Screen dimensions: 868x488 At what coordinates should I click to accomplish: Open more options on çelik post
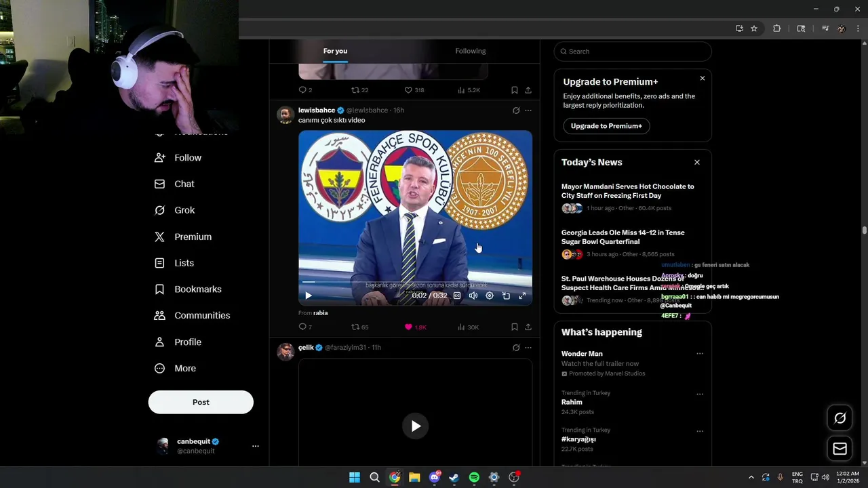point(528,348)
